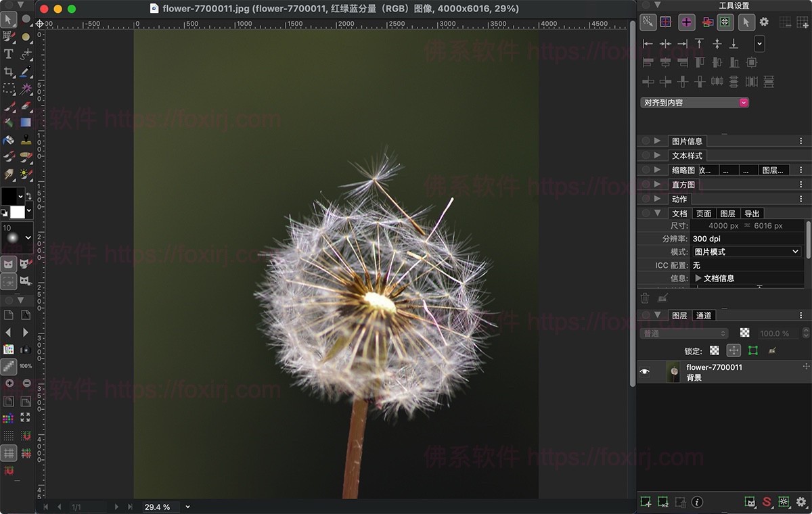Image resolution: width=812 pixels, height=514 pixels.
Task: Toggle the transparency lock next to 锁定
Action: (x=715, y=350)
